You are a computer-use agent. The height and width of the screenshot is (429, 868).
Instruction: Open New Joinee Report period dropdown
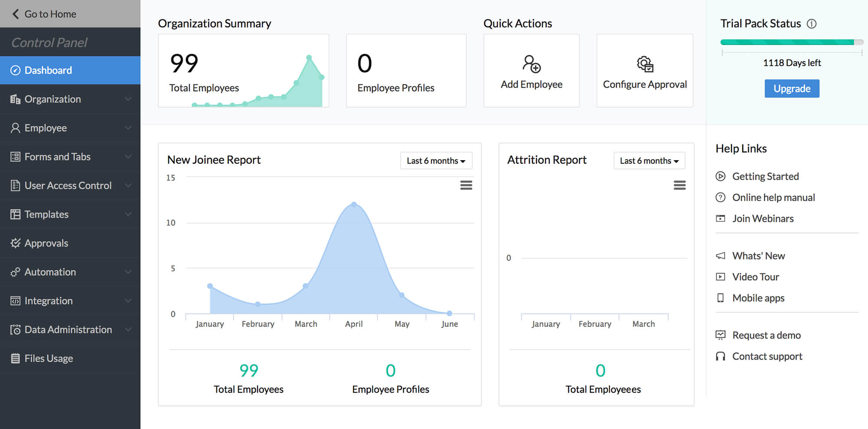436,161
